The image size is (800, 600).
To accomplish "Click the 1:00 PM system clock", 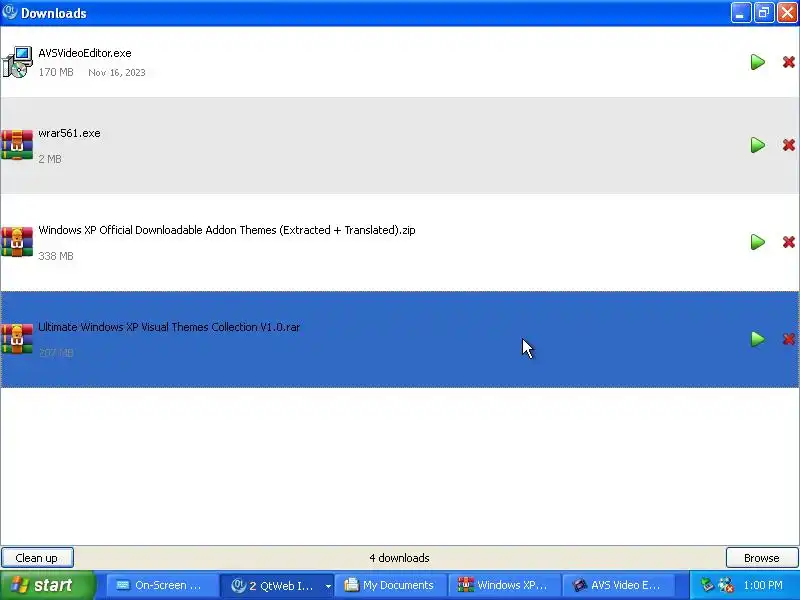I will click(x=763, y=585).
